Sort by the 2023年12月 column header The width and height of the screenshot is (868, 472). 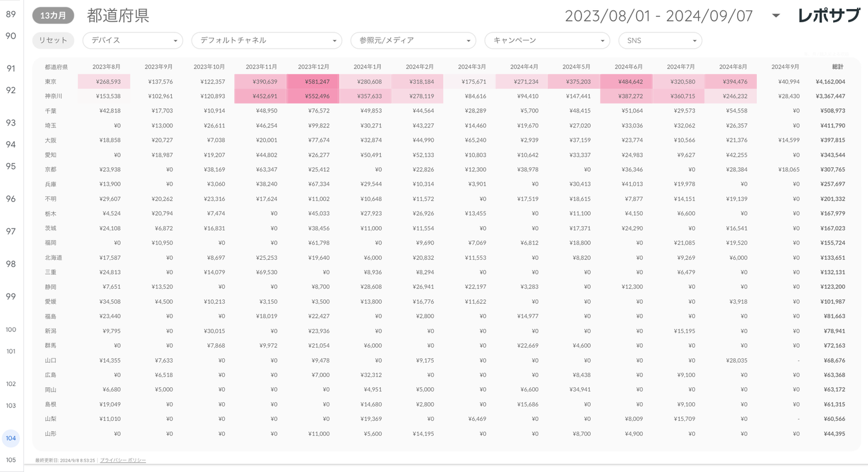[x=313, y=67]
